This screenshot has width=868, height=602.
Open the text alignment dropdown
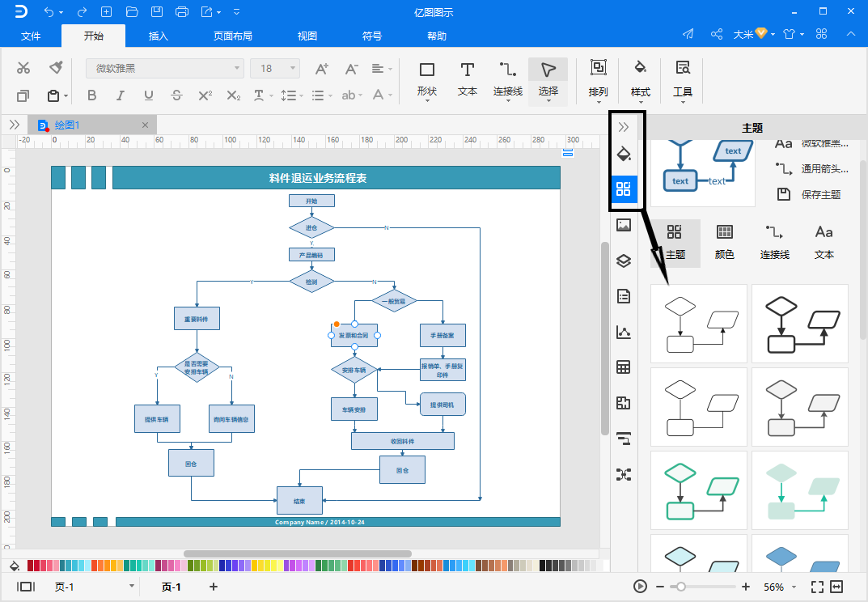pos(382,69)
